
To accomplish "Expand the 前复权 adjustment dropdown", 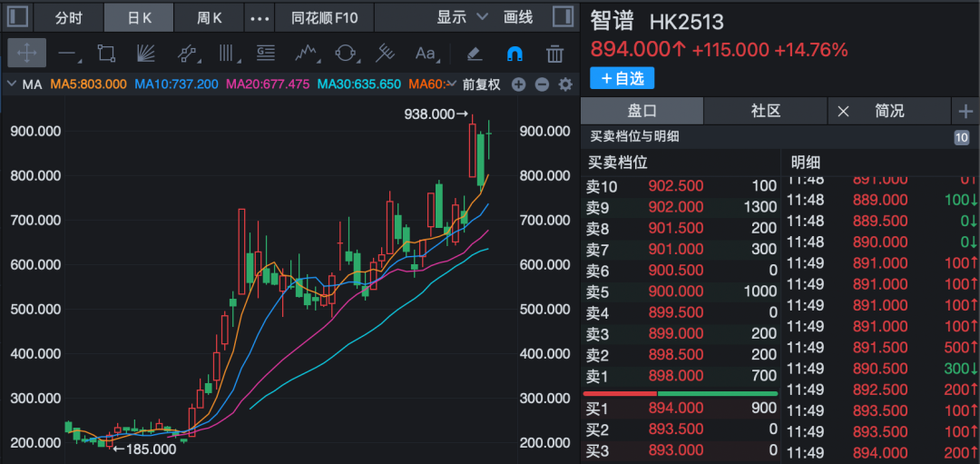I will [481, 84].
